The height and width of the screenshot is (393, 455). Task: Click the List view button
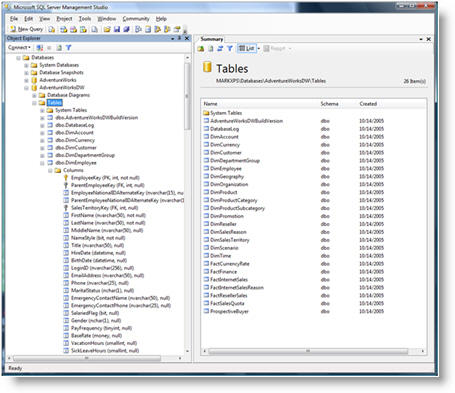pos(247,49)
